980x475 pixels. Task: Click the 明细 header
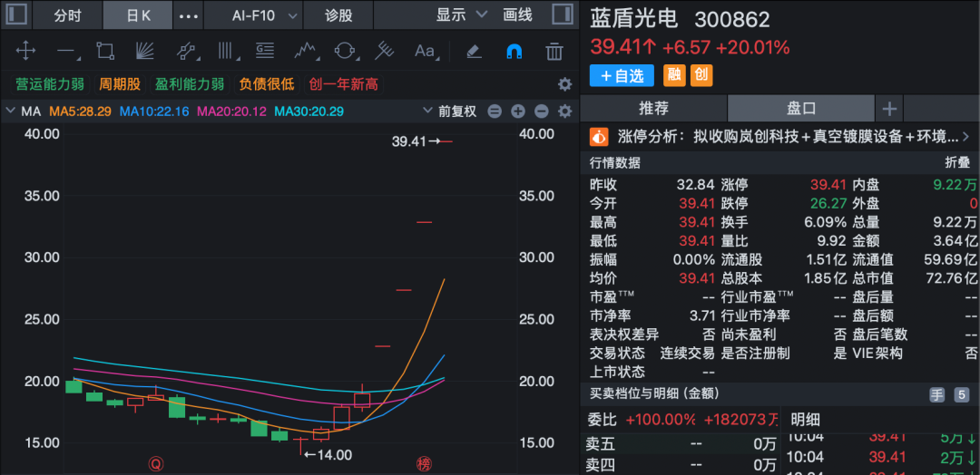[x=806, y=419]
